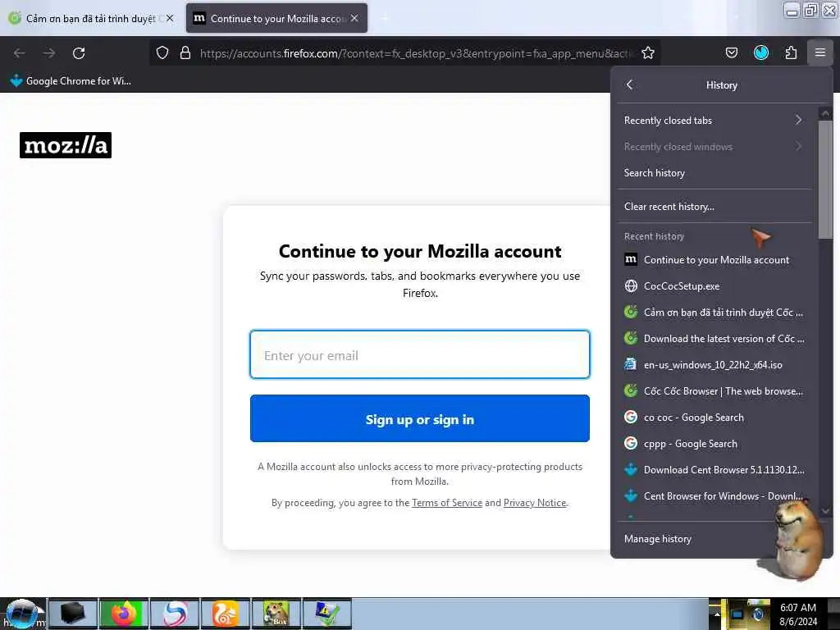Open the blue swirl browser taskbar icon
This screenshot has height=630, width=840.
point(175,614)
